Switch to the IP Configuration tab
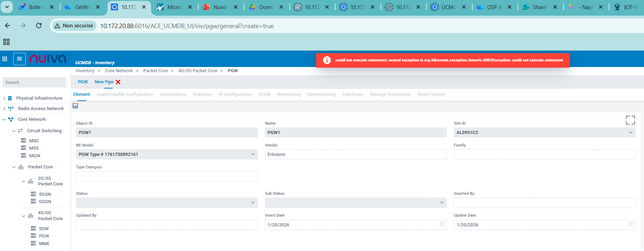The image size is (644, 251). [x=235, y=94]
